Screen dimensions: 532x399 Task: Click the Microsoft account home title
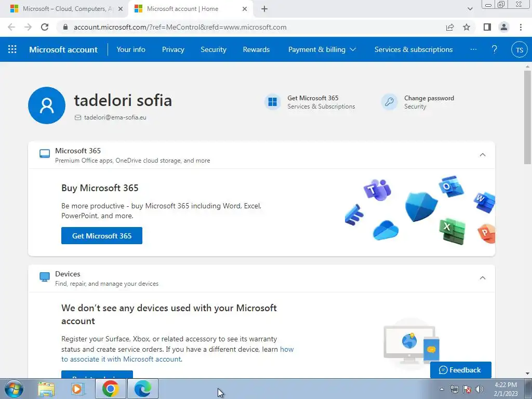pos(63,49)
